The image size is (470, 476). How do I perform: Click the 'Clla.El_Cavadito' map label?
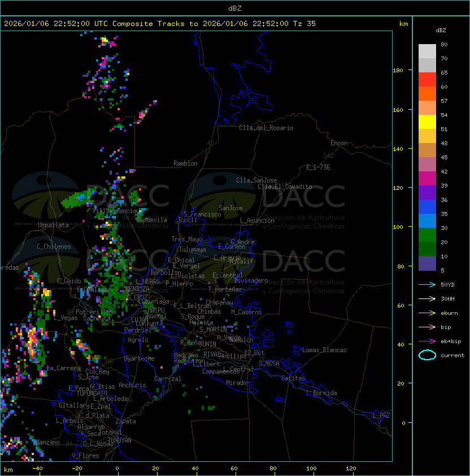click(285, 187)
